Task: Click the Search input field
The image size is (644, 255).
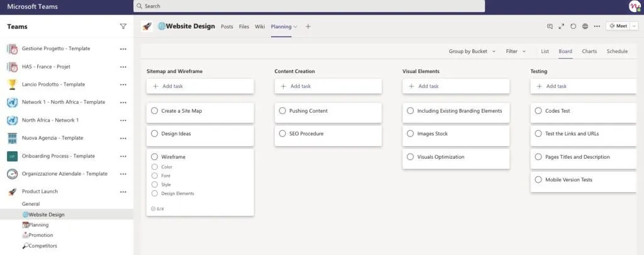Action: (309, 6)
